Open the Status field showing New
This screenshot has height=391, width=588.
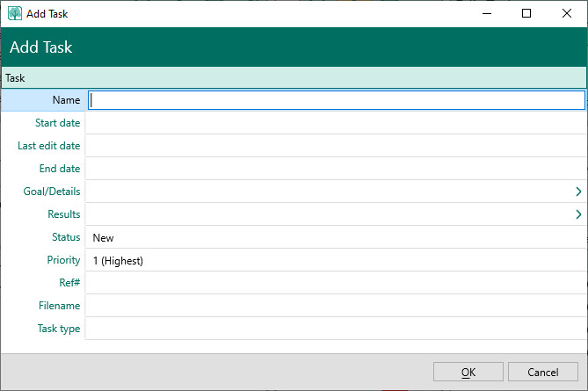click(336, 237)
